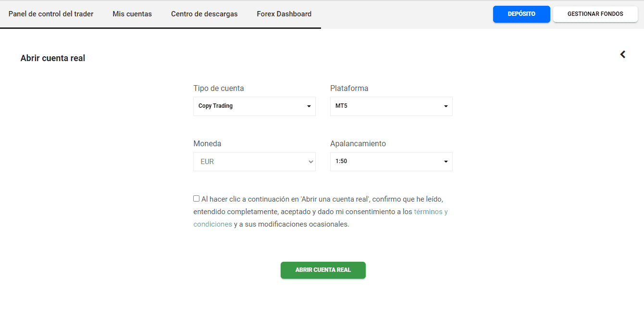Click the EUR currency field

click(254, 161)
